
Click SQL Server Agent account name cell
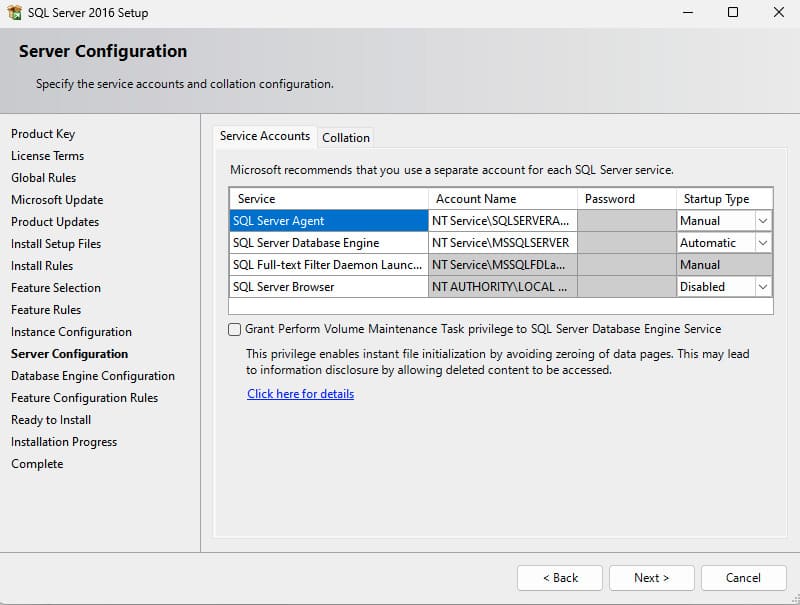point(502,221)
